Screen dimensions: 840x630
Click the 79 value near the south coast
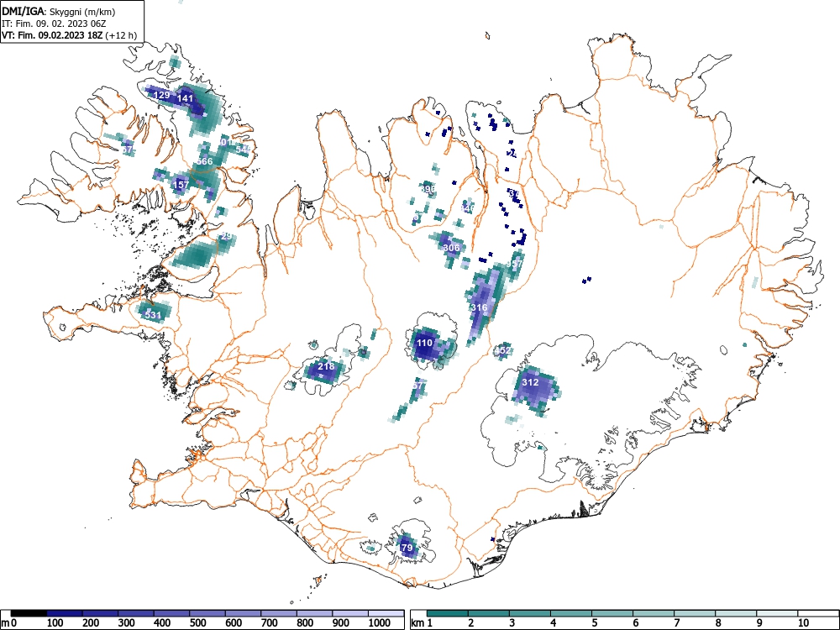[x=407, y=548]
